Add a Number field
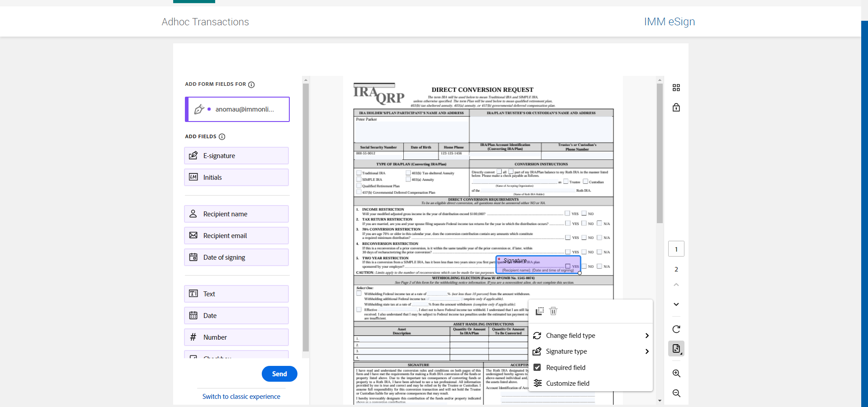The height and width of the screenshot is (407, 868). (x=236, y=337)
